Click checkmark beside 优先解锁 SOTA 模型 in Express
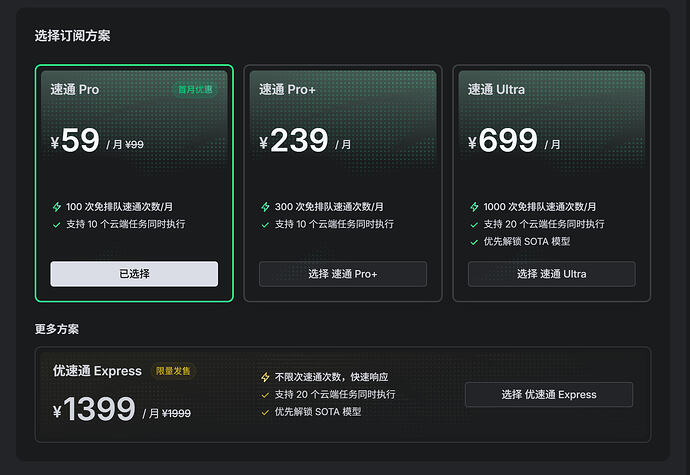Screen dimensions: 690x475 pos(265,412)
